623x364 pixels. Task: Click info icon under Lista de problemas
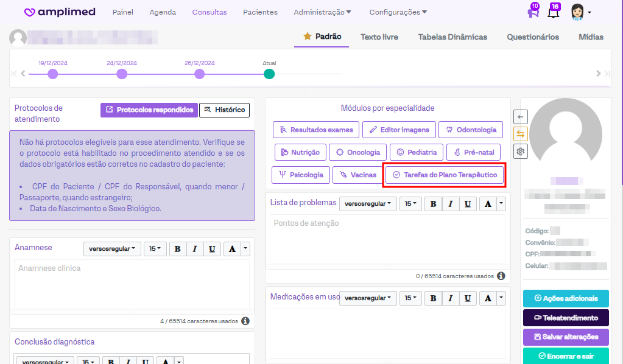click(501, 276)
